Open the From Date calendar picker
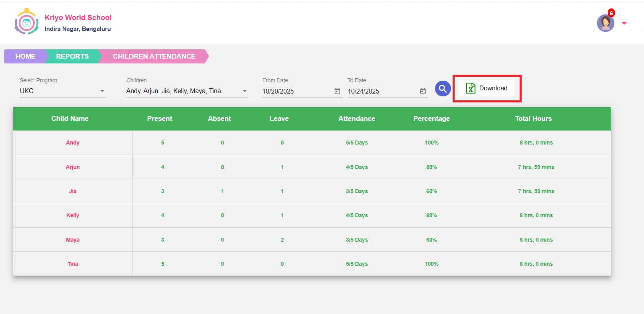644x314 pixels. (337, 91)
